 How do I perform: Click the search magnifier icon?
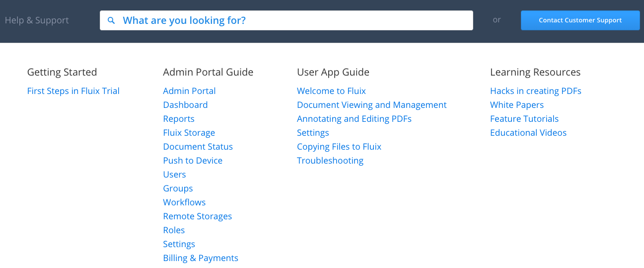click(x=111, y=20)
